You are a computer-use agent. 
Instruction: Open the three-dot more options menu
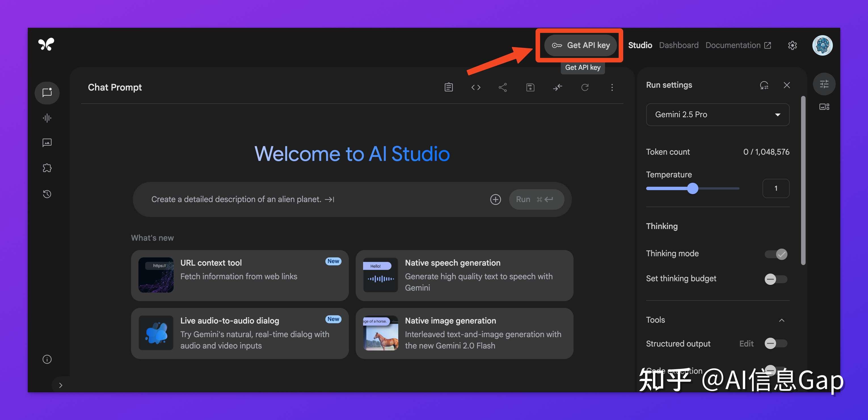click(x=612, y=88)
